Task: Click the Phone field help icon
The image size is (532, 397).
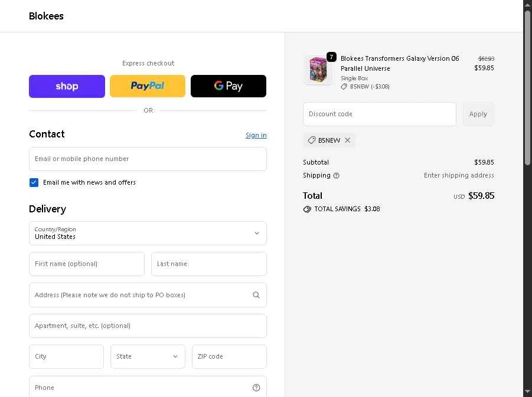Action: [x=256, y=388]
